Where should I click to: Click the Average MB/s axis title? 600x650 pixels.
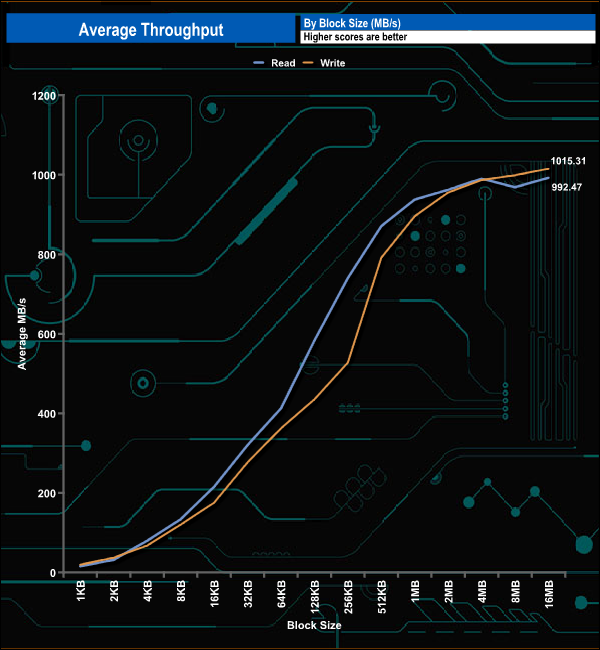click(22, 334)
